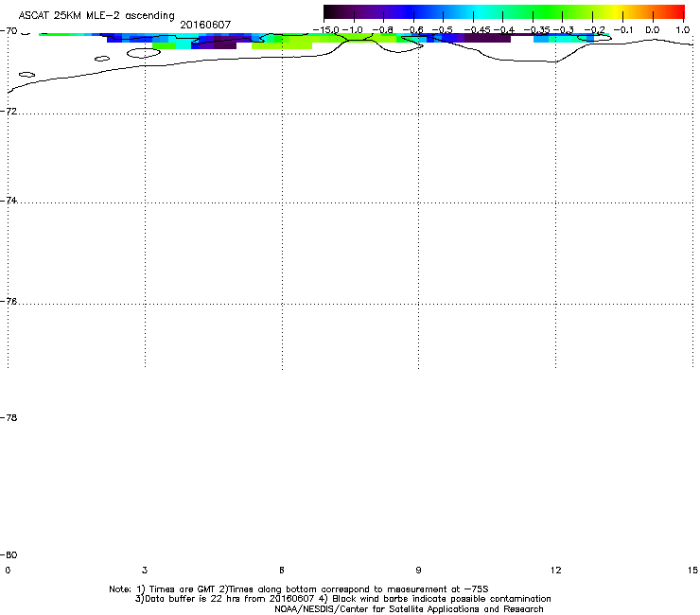Click the -0.6 colorbar label
This screenshot has height=615, width=700.
pos(413,30)
